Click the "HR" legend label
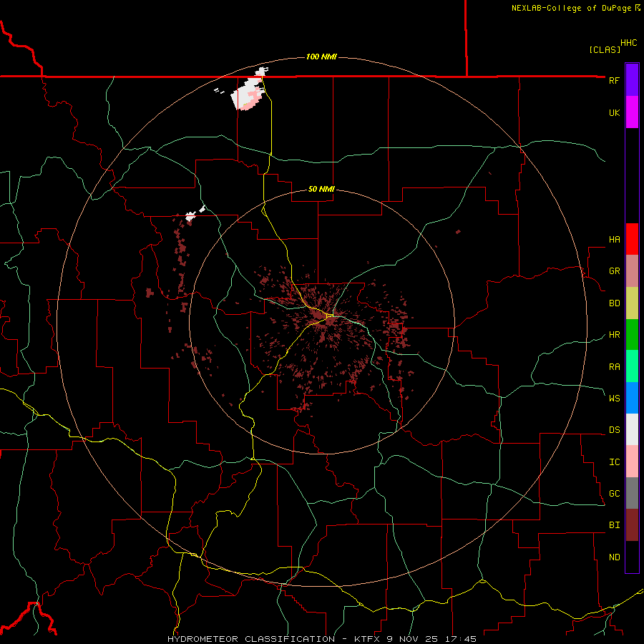Image resolution: width=644 pixels, height=644 pixels. (x=614, y=335)
